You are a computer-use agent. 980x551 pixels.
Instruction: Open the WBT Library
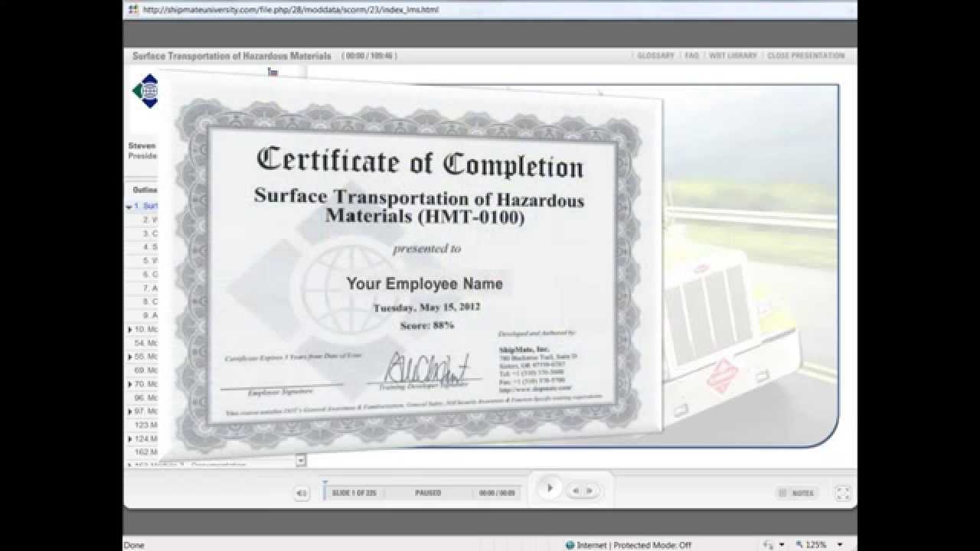click(733, 56)
